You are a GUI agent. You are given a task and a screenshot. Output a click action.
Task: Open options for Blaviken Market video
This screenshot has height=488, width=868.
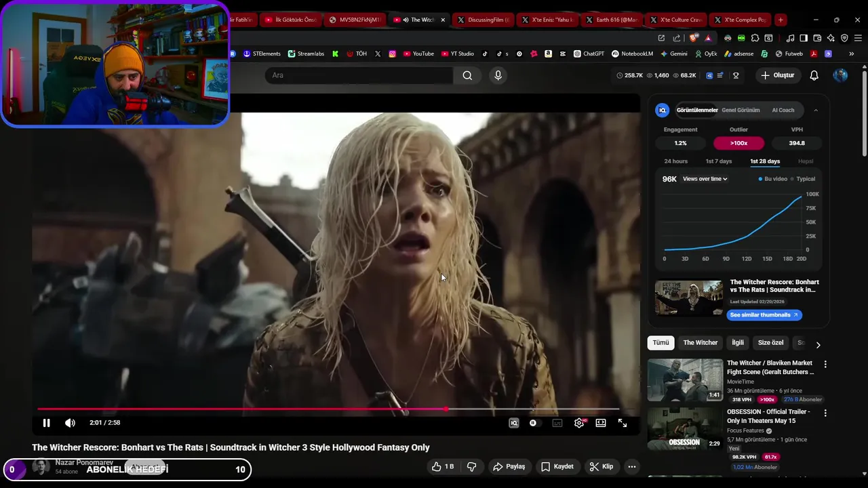[825, 365]
